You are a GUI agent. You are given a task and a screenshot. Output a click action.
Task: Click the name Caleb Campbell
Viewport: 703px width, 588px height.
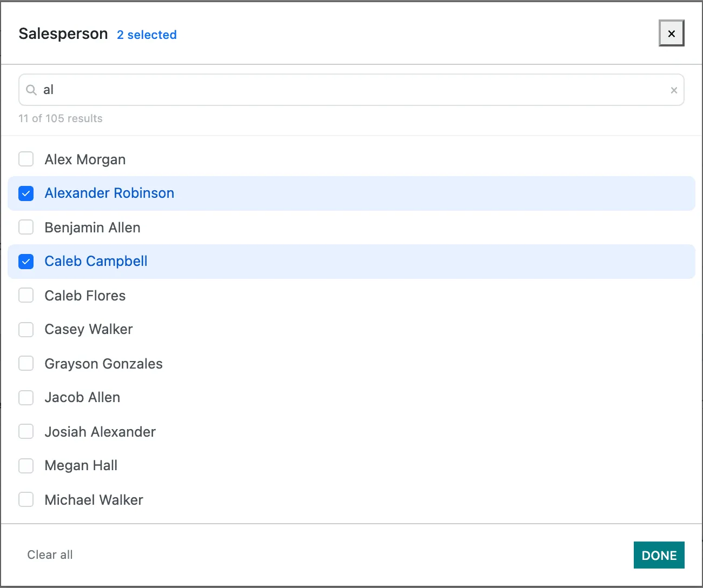[96, 261]
